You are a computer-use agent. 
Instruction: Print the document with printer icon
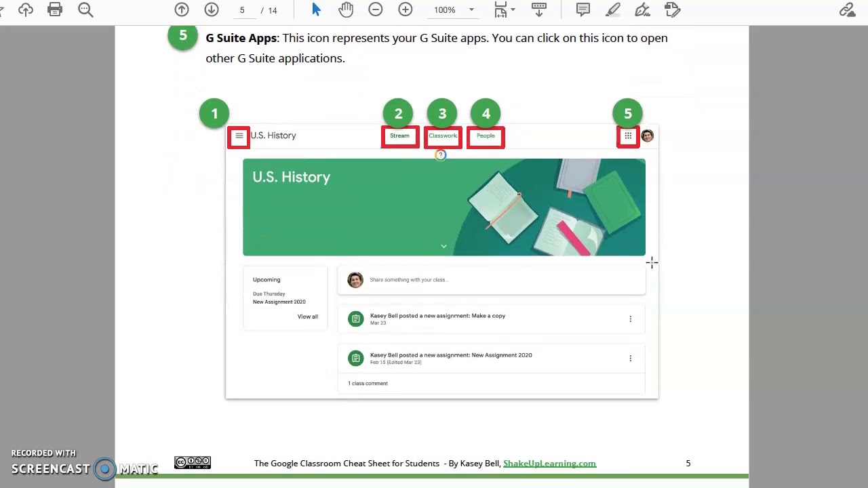[x=55, y=9]
